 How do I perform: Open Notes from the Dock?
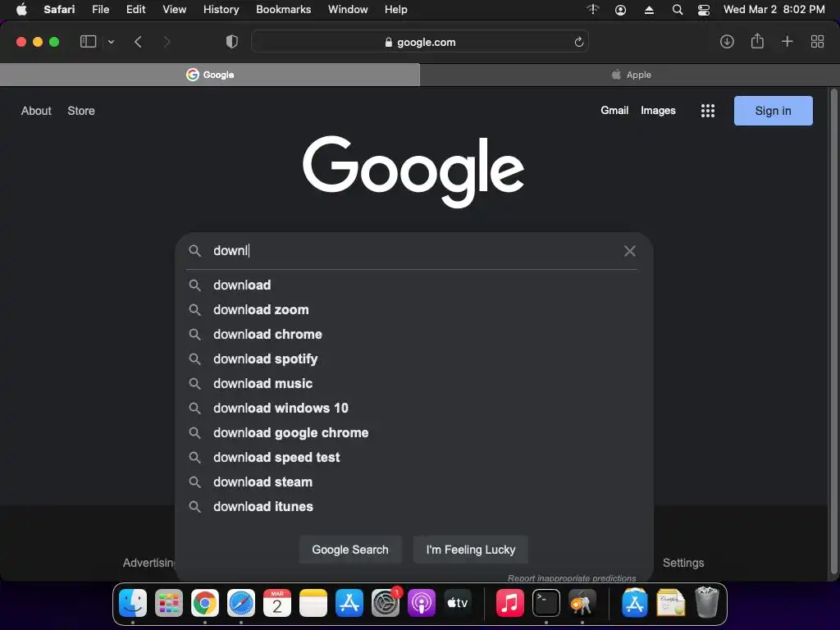pyautogui.click(x=313, y=603)
